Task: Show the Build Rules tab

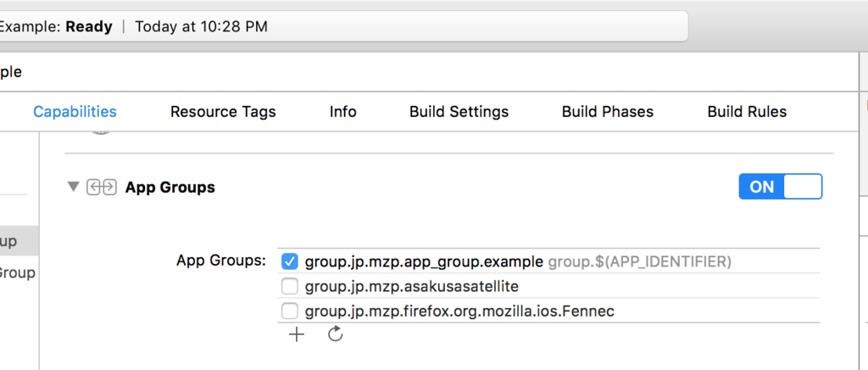Action: (x=747, y=112)
